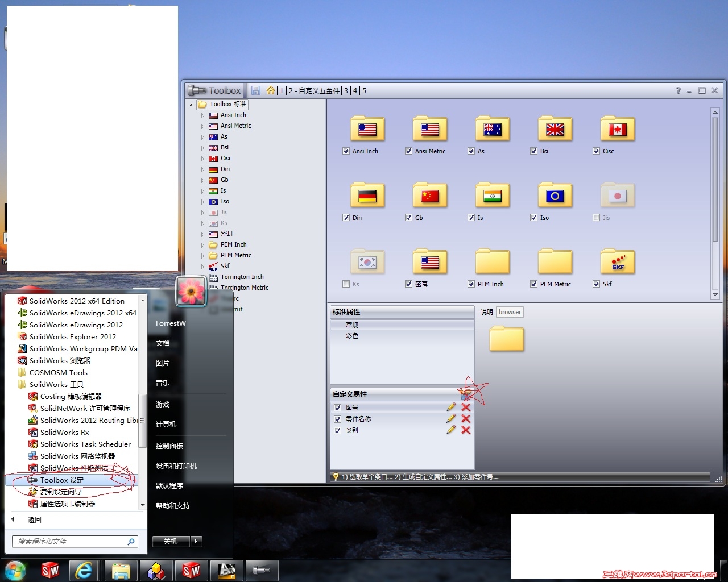Click the pencil edit icon for 零件名称
The width and height of the screenshot is (728, 582).
pos(451,418)
